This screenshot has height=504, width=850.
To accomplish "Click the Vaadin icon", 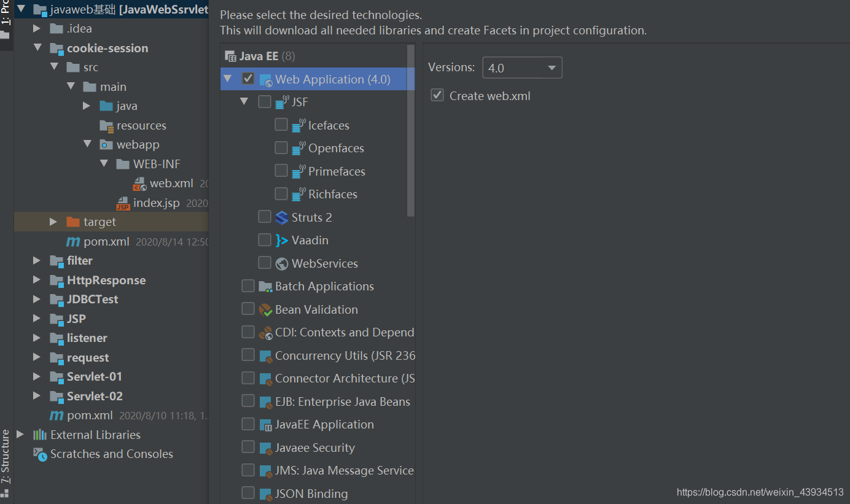I will coord(282,241).
